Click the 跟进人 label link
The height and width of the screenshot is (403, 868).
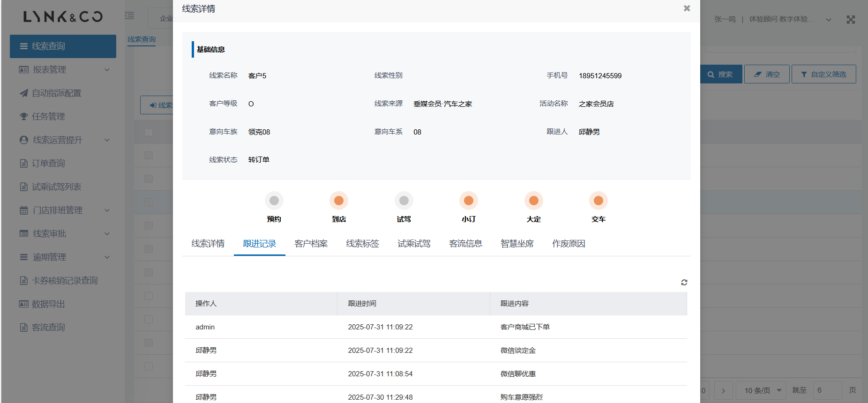[x=557, y=132]
